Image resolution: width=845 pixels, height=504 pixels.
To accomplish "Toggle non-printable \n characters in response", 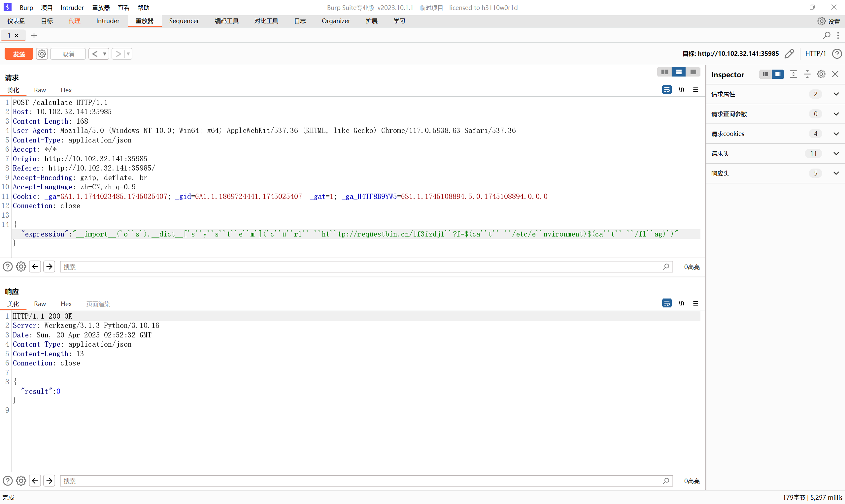I will point(681,303).
